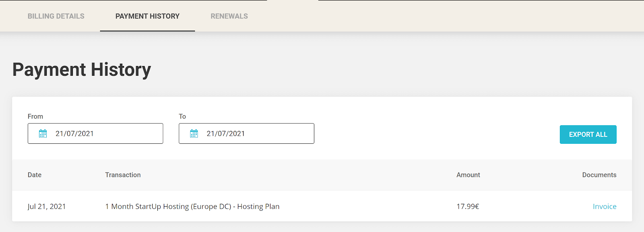The width and height of the screenshot is (644, 232).
Task: Focus the To date input field
Action: tap(246, 134)
